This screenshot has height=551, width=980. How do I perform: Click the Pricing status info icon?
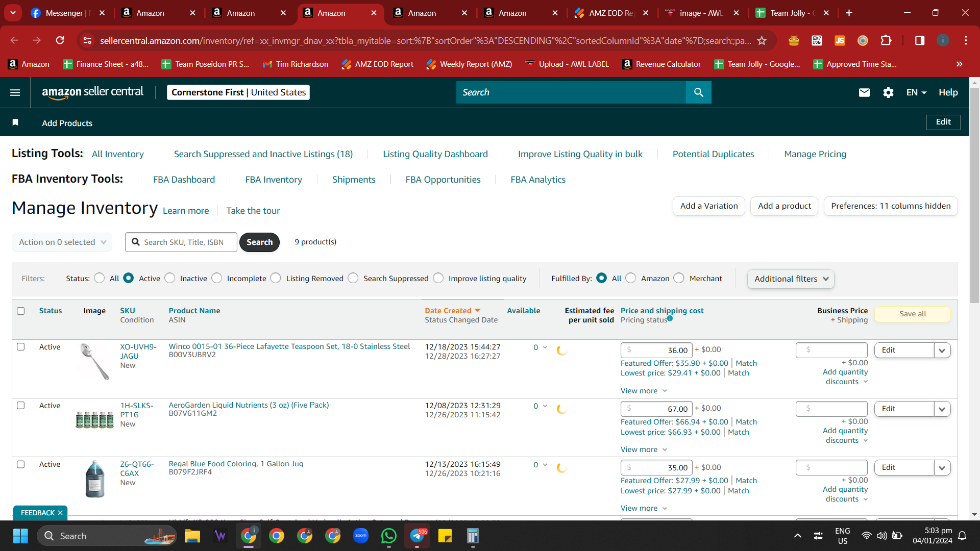tap(670, 318)
